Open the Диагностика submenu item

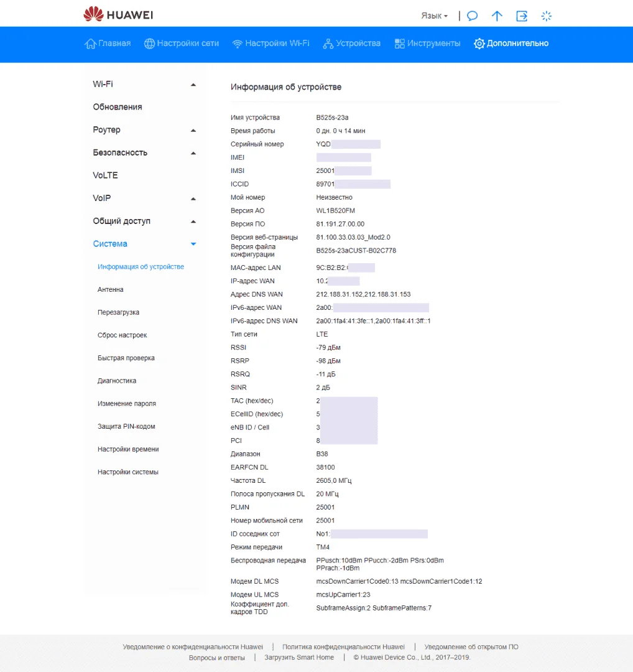117,381
